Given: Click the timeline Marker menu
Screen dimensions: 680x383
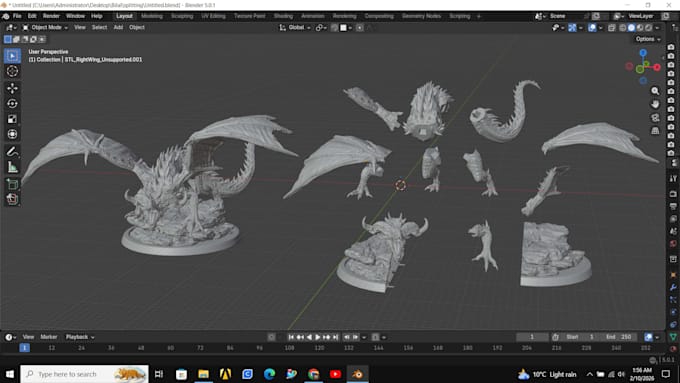Looking at the screenshot, I should [x=49, y=337].
